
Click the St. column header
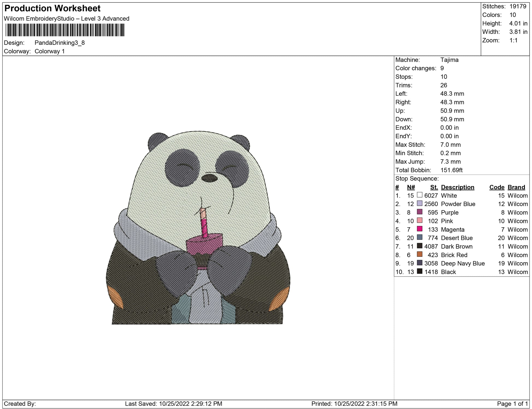[434, 187]
